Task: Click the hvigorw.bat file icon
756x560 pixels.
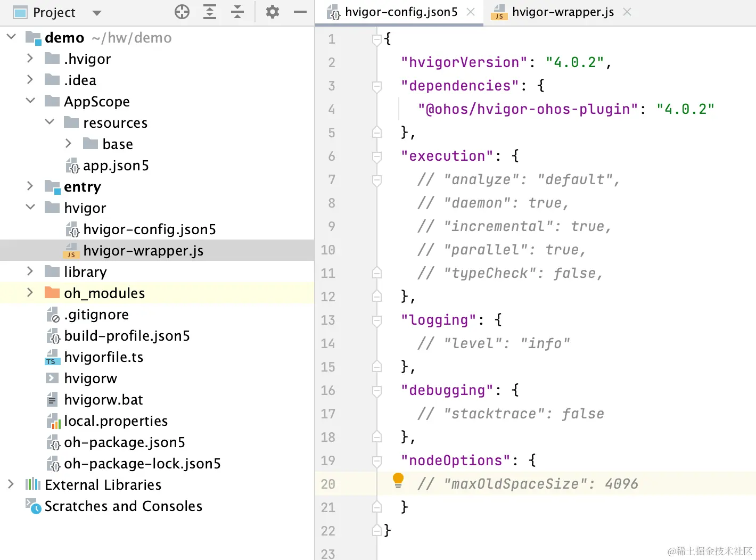Action: click(x=52, y=399)
